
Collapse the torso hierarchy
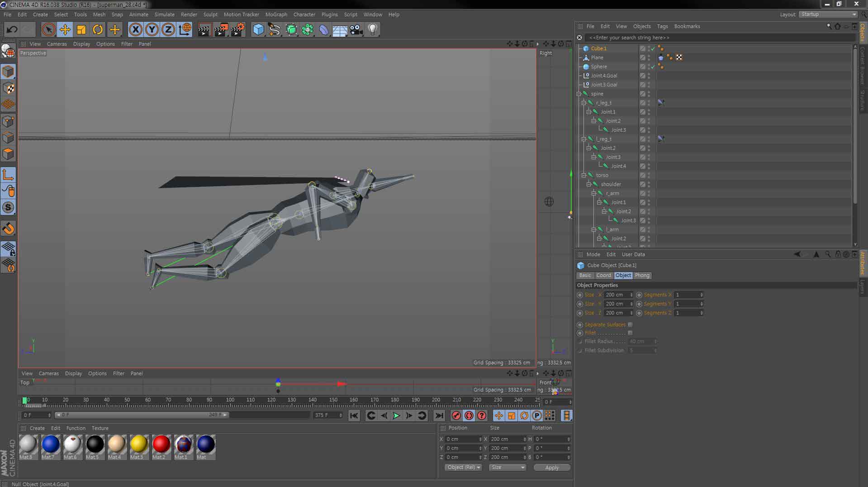coord(584,175)
